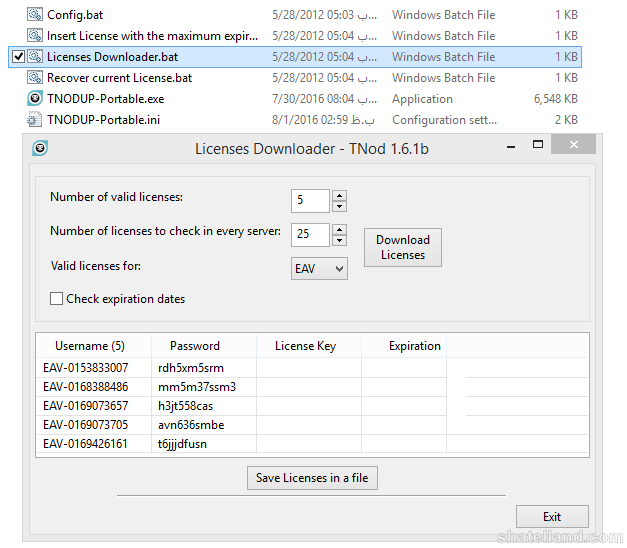Select the TNODUP-Portable.ini file name
The height and width of the screenshot is (548, 627).
104,120
